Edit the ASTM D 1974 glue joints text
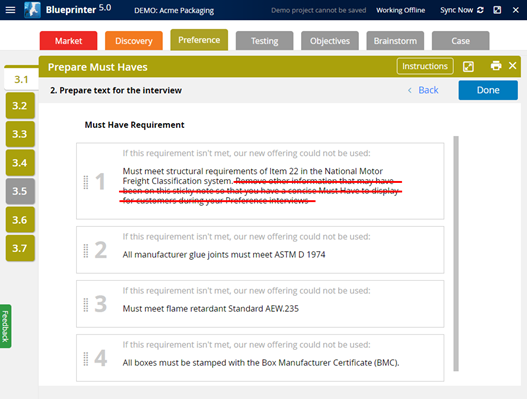527x399 pixels. tap(224, 255)
